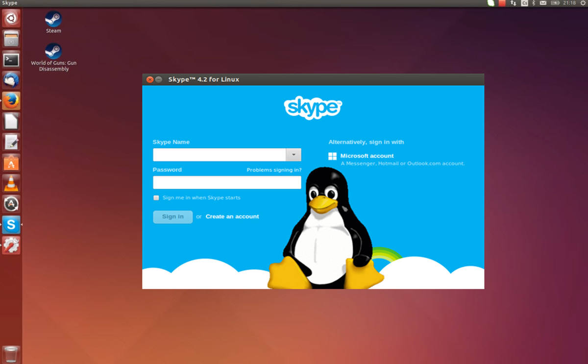The height and width of the screenshot is (364, 588).
Task: Open the Files manager in launcher
Action: click(x=11, y=39)
